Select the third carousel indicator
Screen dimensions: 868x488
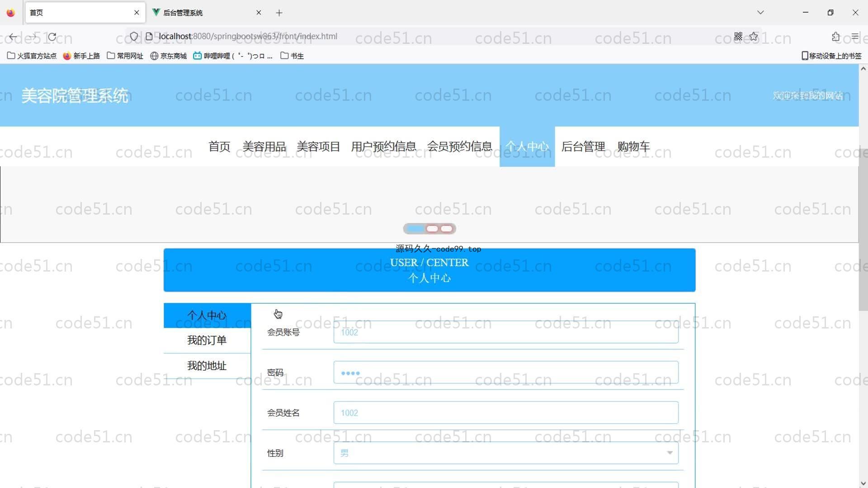click(447, 229)
